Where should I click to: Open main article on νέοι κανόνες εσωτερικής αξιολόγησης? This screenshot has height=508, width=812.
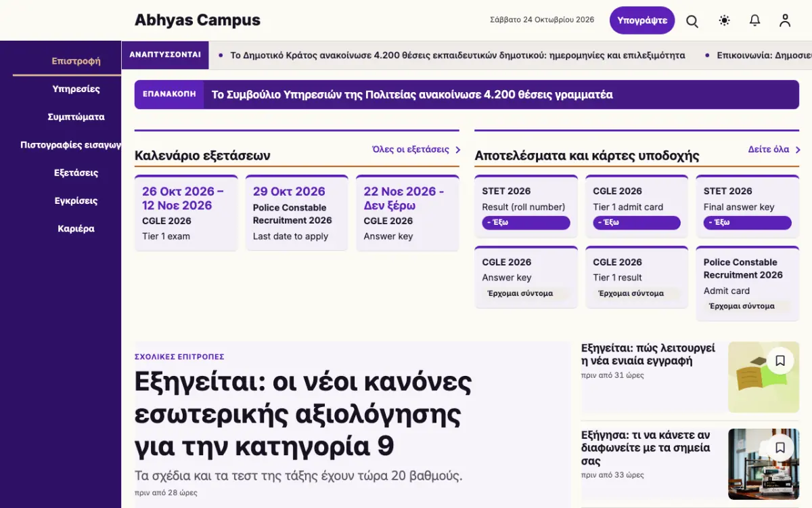coord(303,415)
